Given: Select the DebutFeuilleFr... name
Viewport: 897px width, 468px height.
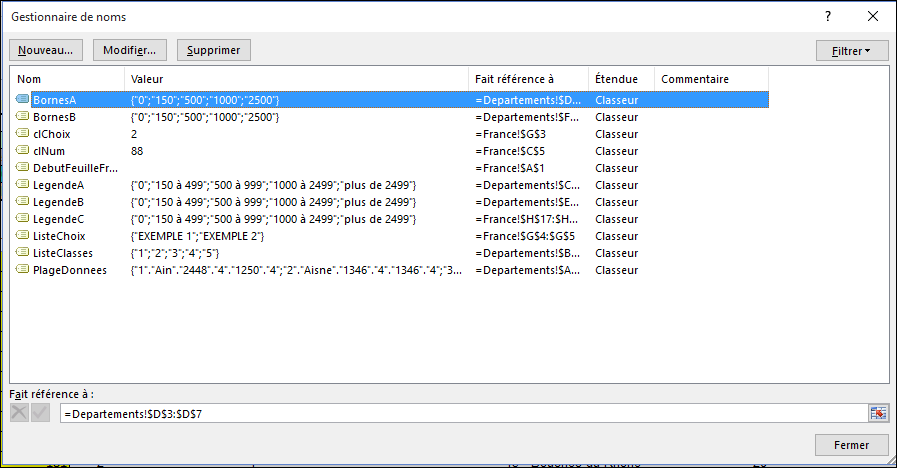Looking at the screenshot, I should [75, 168].
